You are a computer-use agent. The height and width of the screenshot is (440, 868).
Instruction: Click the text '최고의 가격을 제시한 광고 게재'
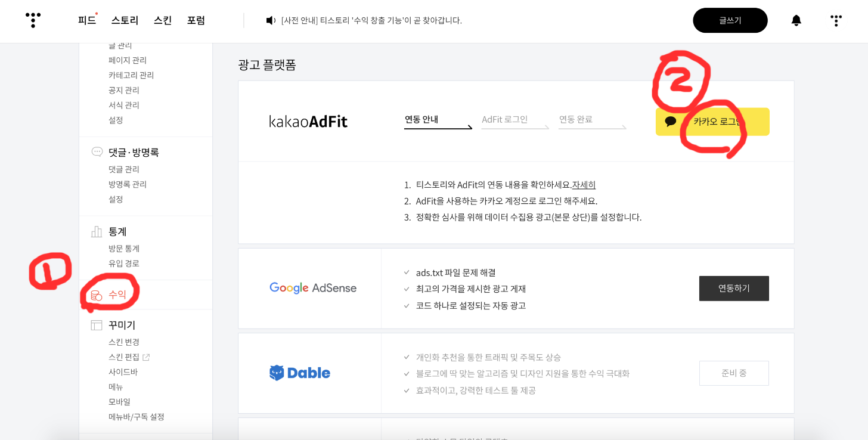pos(471,289)
